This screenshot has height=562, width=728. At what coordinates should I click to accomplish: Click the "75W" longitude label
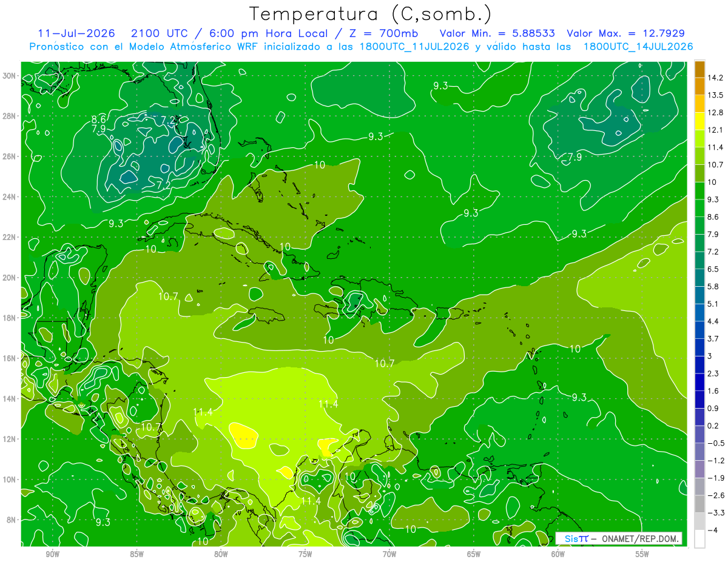[x=305, y=554]
